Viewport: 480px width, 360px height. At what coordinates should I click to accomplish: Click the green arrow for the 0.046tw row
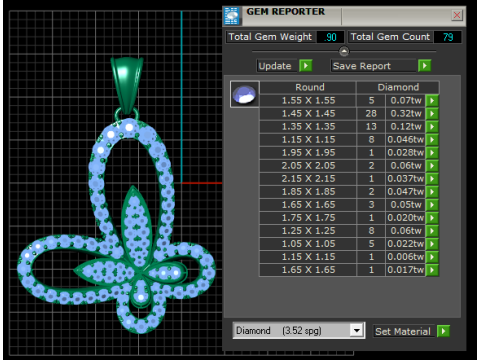coord(432,139)
